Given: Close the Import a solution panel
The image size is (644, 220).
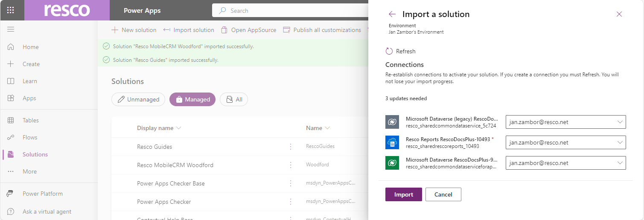Looking at the screenshot, I should (619, 14).
